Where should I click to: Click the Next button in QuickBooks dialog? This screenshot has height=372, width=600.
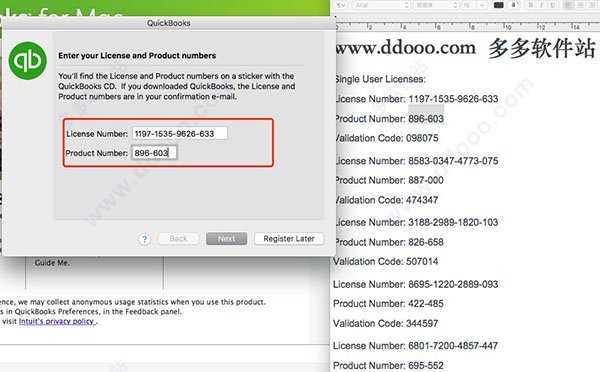pos(227,239)
